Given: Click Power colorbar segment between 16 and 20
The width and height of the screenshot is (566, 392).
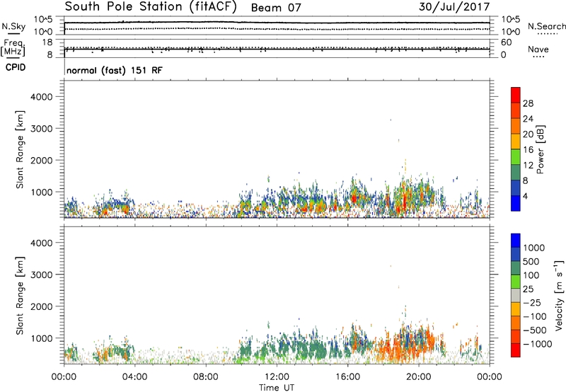Looking at the screenshot, I should pyautogui.click(x=516, y=141).
